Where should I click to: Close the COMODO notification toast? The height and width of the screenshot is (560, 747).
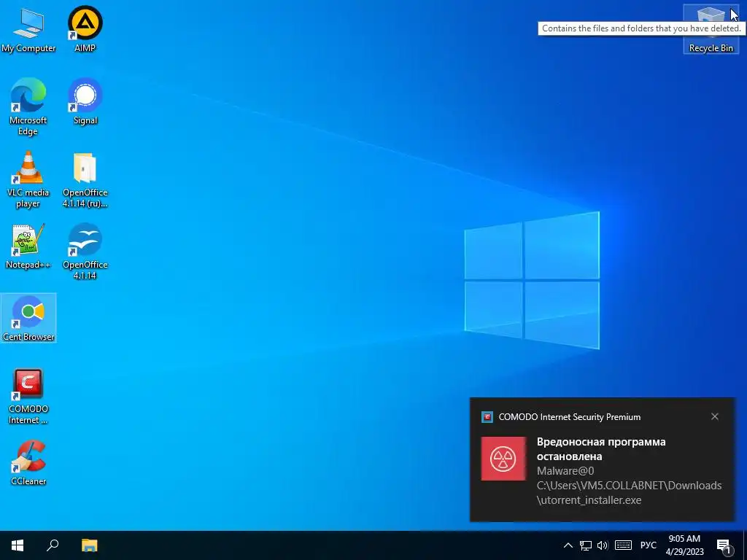(x=715, y=416)
